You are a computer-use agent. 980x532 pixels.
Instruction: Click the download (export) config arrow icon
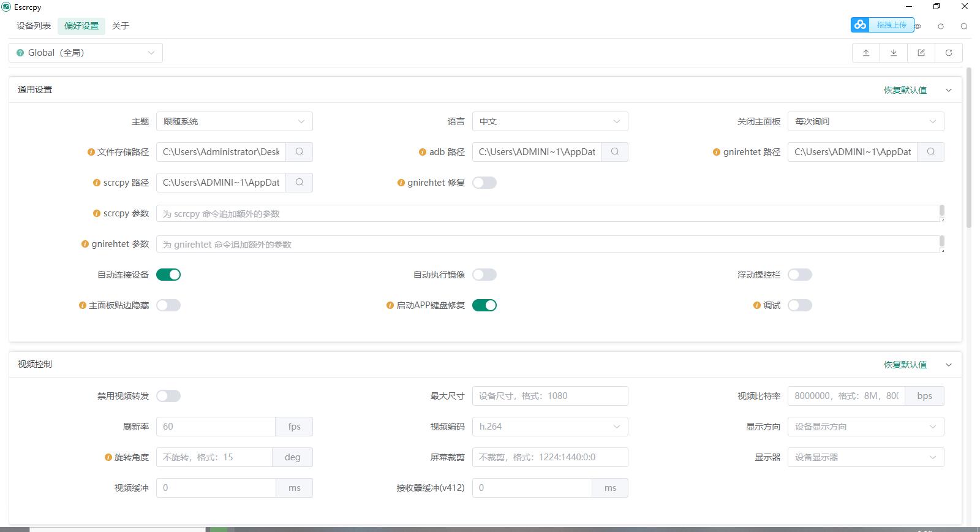tap(894, 53)
